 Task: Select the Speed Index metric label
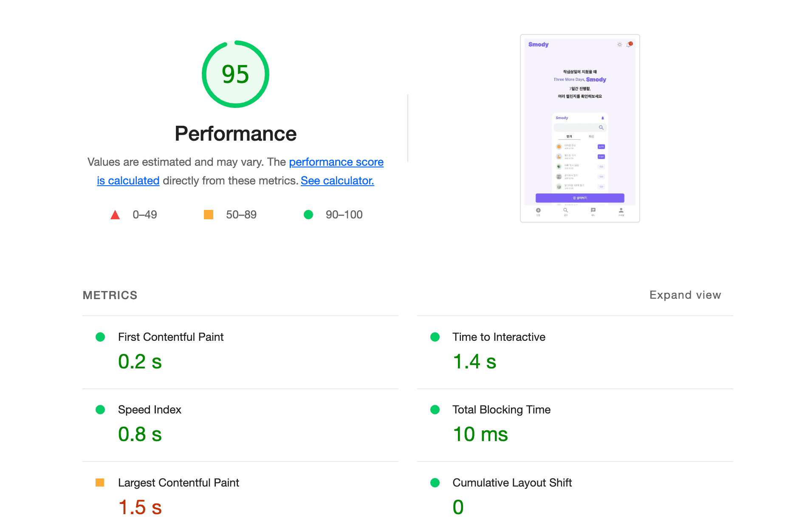pyautogui.click(x=150, y=410)
